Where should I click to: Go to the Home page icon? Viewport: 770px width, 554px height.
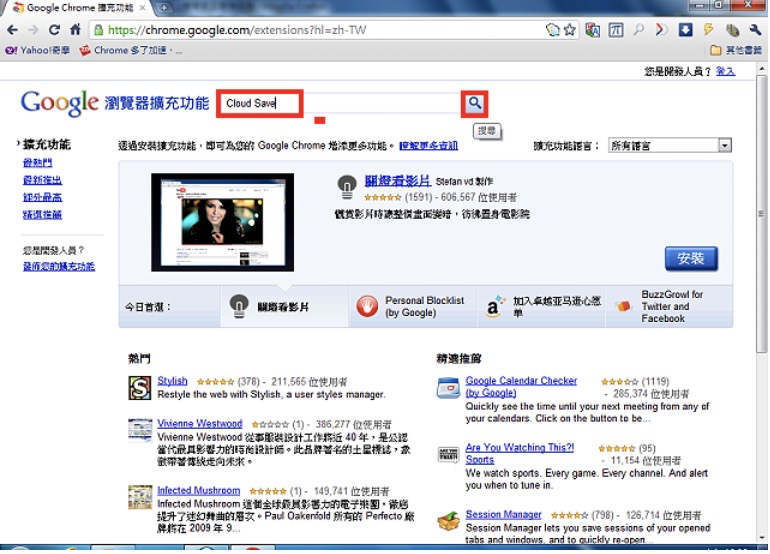pyautogui.click(x=75, y=29)
